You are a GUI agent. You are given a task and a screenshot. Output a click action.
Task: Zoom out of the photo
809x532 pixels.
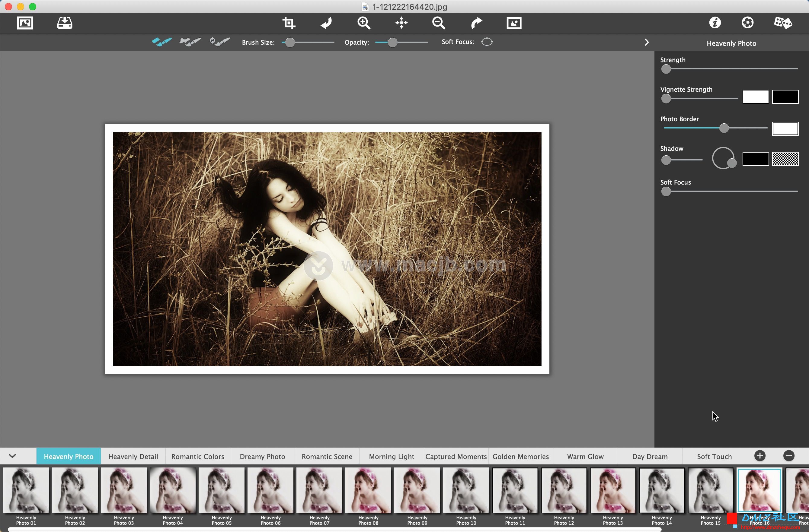click(x=439, y=23)
